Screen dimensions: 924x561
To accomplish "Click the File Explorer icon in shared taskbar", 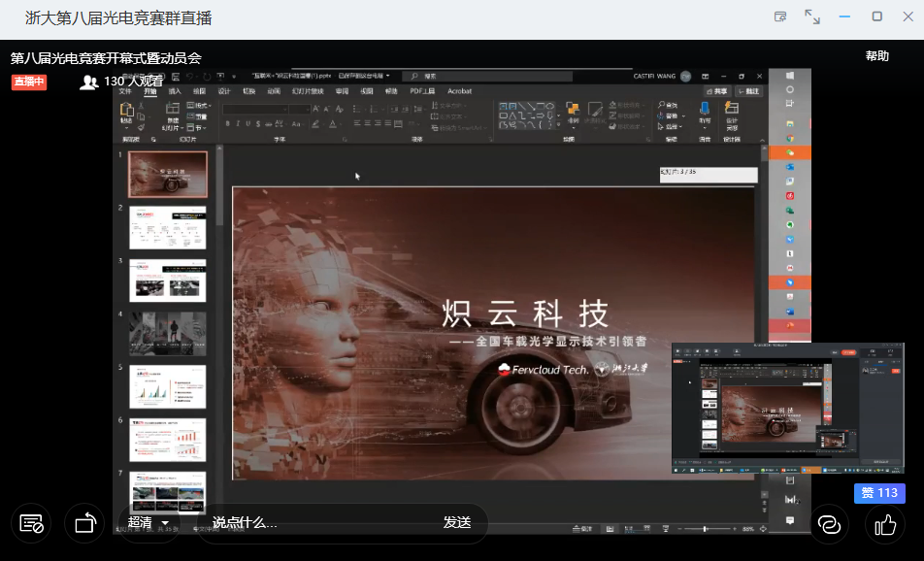I will [x=790, y=124].
